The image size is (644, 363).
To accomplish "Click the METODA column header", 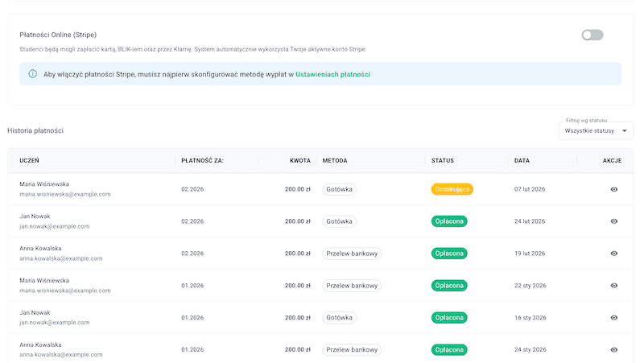I will click(335, 160).
